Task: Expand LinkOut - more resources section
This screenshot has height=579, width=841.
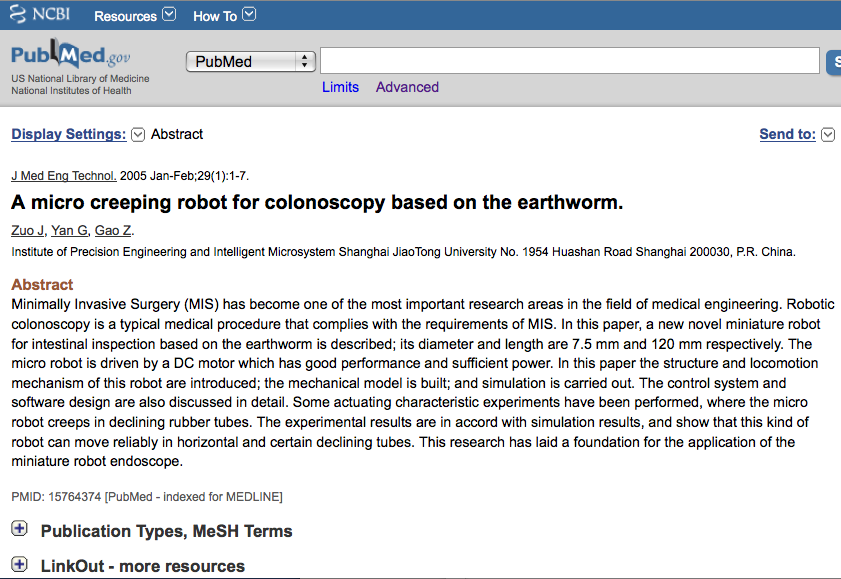Action: 19,564
